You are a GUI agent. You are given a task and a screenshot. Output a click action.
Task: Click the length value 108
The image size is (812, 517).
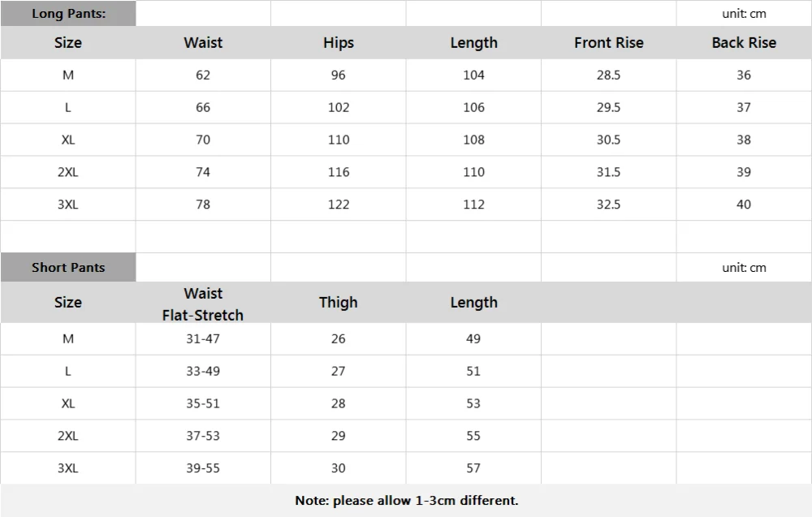click(473, 140)
